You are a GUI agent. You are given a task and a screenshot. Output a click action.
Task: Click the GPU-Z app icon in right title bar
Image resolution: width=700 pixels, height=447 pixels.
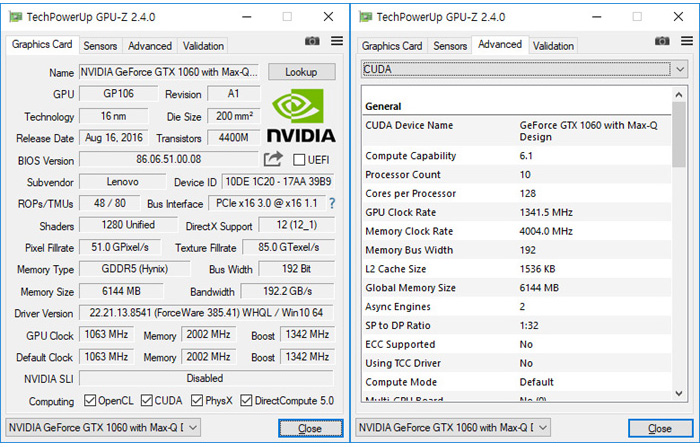tap(366, 17)
